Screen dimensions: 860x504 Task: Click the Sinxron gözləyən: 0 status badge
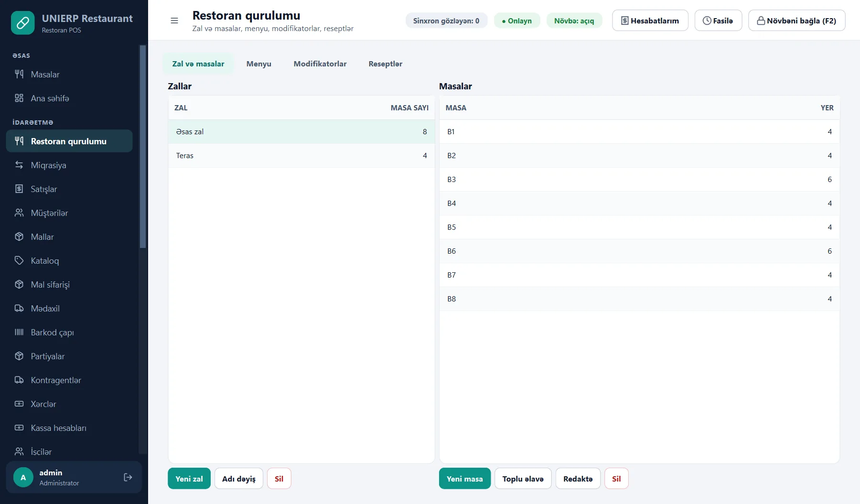click(x=446, y=21)
